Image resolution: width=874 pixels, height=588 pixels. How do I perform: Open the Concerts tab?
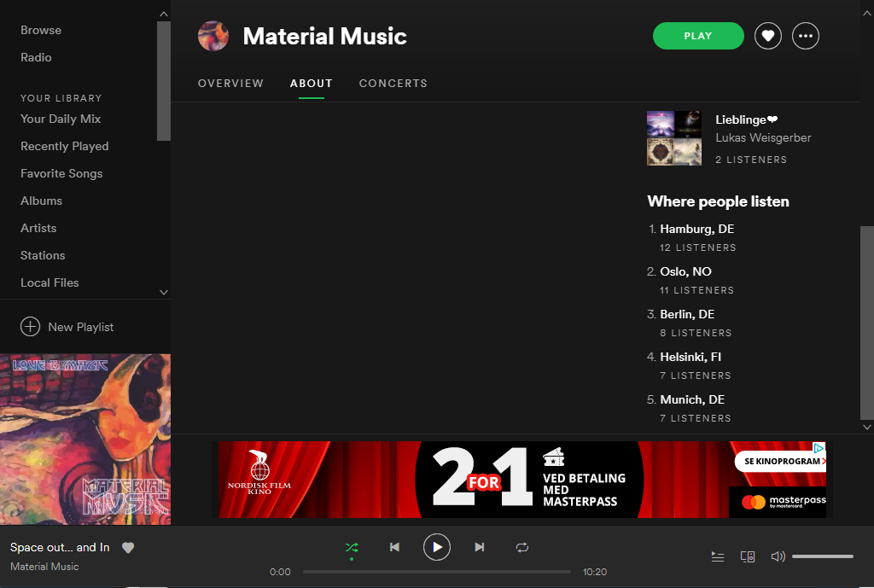tap(393, 84)
